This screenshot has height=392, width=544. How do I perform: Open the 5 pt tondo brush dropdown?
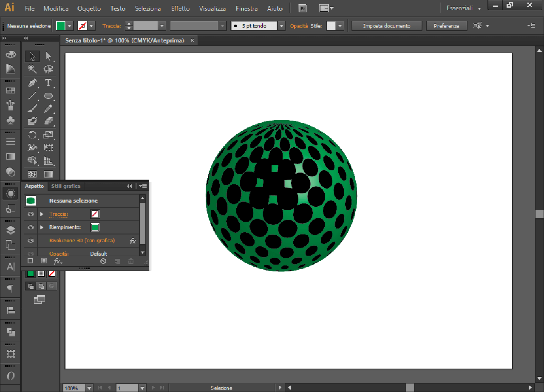[x=281, y=26]
